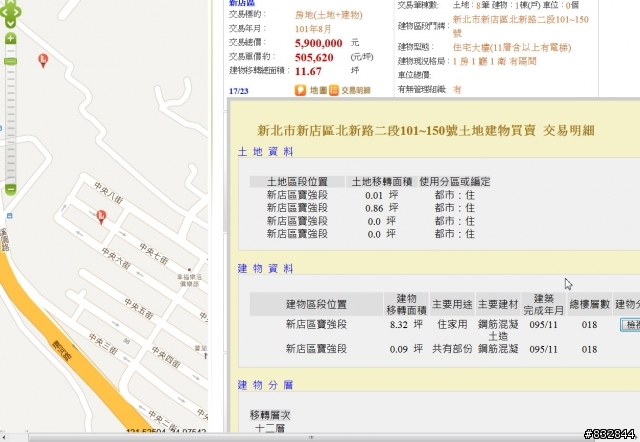Click the 建物區段位置 column header

click(x=316, y=304)
